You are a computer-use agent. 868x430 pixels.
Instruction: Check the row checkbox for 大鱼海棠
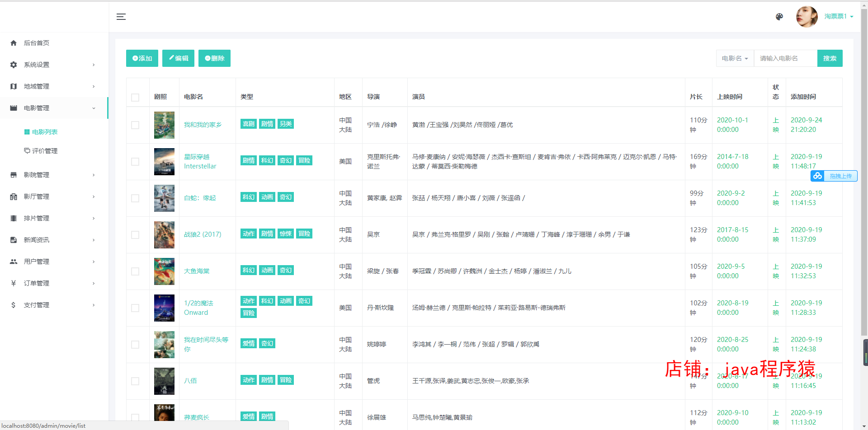[x=135, y=271]
